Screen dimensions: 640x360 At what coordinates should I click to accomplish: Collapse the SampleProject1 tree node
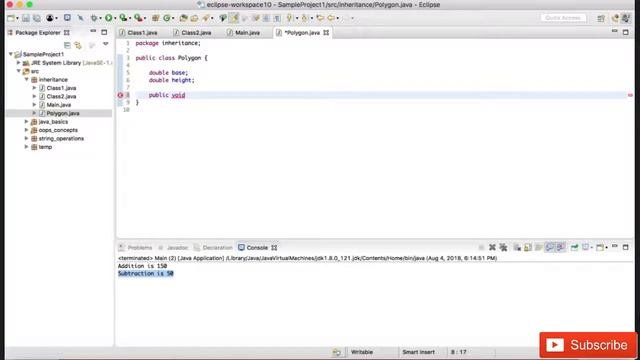[11, 54]
